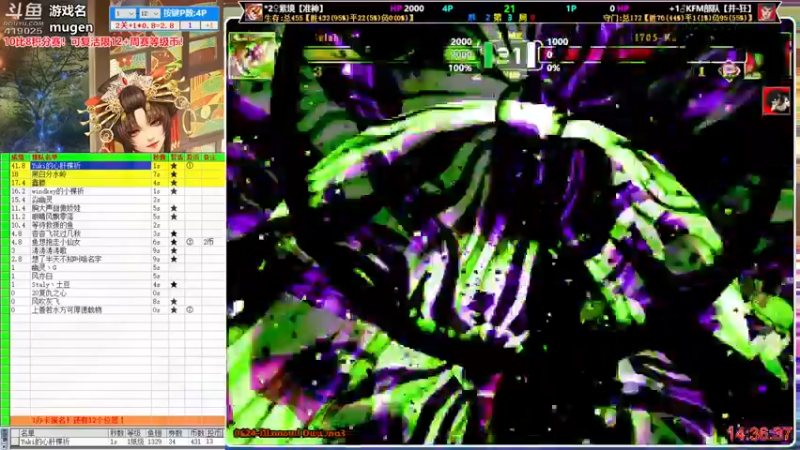Select the row 香香飞花过几秋
Viewport: 800px width, 450px height.
point(118,234)
